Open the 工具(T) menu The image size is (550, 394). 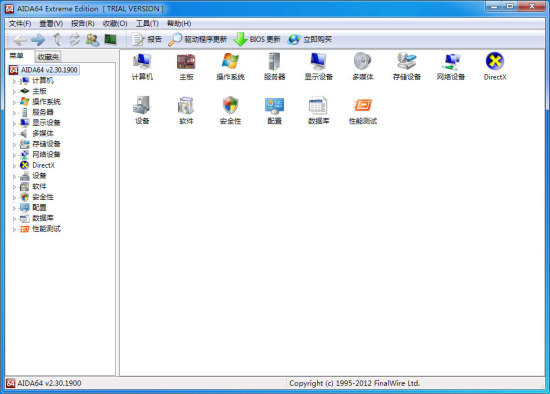[147, 24]
